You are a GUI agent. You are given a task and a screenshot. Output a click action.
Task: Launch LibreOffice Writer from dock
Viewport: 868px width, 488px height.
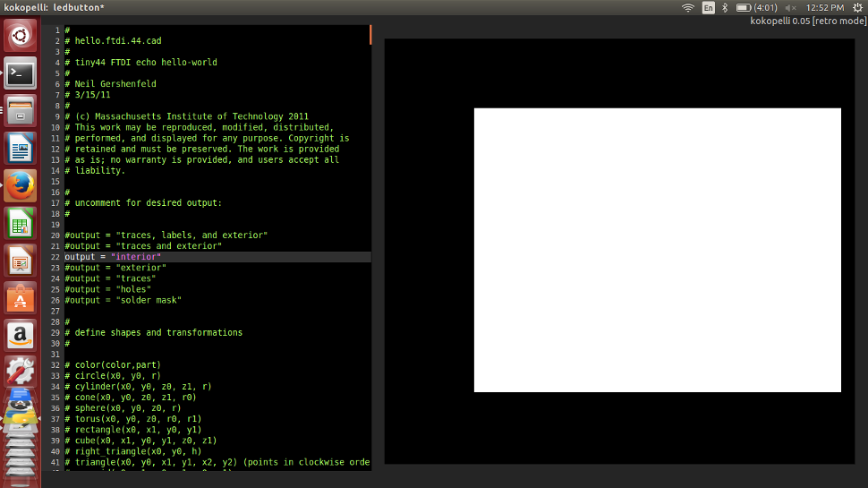click(21, 148)
